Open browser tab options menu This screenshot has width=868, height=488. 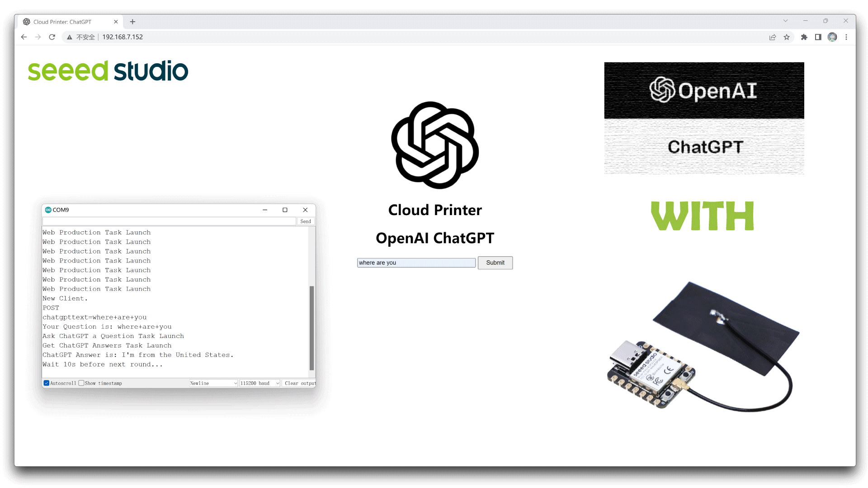pyautogui.click(x=786, y=21)
